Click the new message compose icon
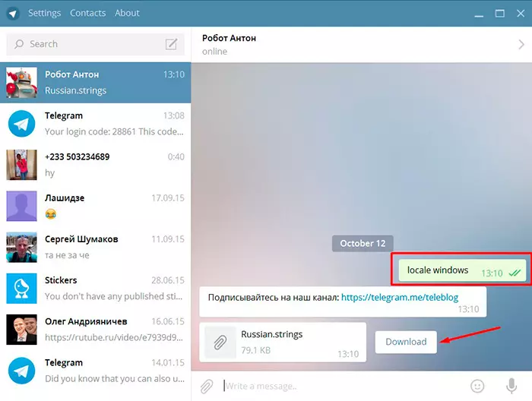The image size is (532, 401). 171,44
